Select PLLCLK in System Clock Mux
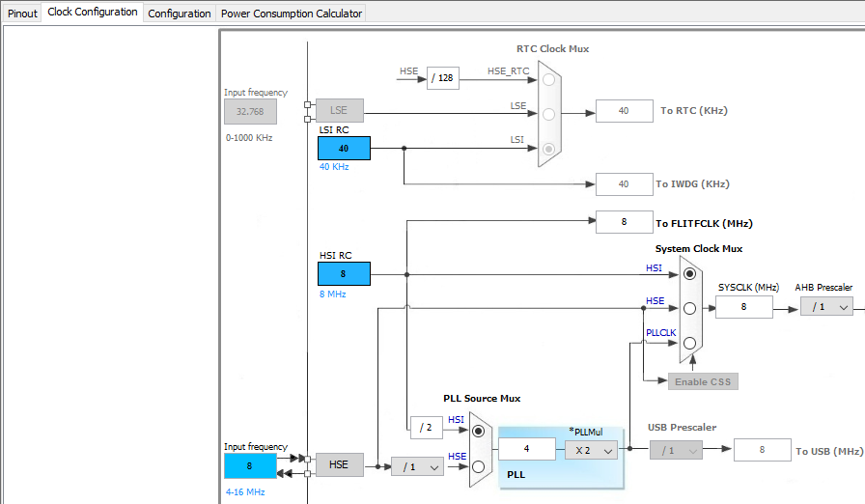 tap(689, 343)
